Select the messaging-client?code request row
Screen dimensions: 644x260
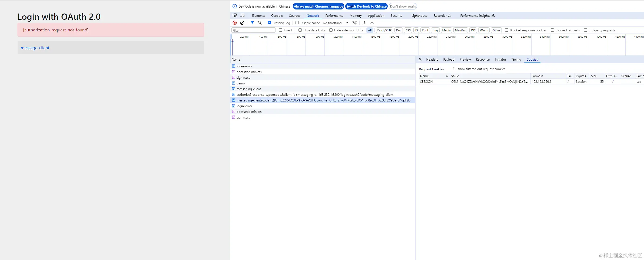323,100
